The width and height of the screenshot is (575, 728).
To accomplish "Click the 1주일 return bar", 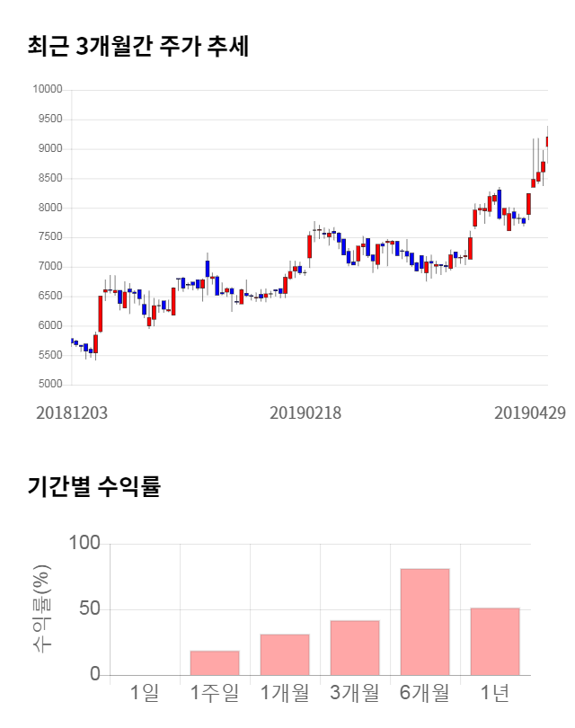I will click(215, 662).
